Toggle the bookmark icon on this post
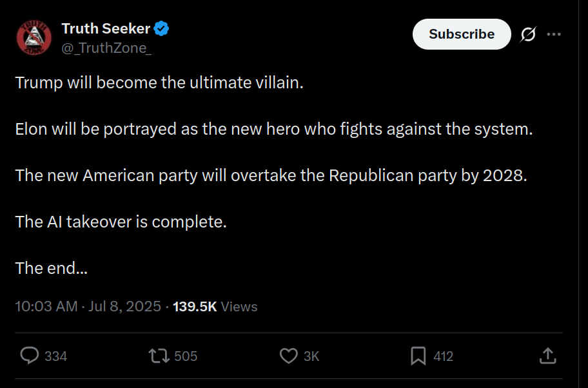This screenshot has height=388, width=588. (x=418, y=356)
